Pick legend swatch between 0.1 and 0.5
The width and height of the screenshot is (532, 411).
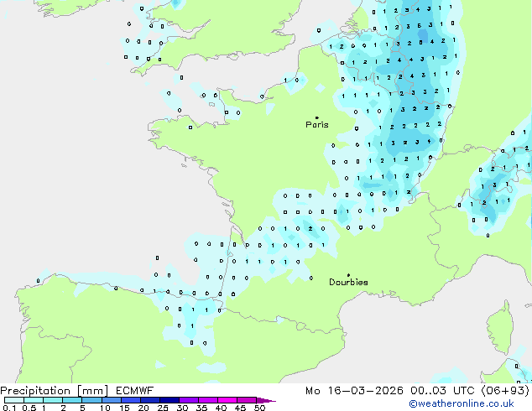pyautogui.click(x=14, y=400)
